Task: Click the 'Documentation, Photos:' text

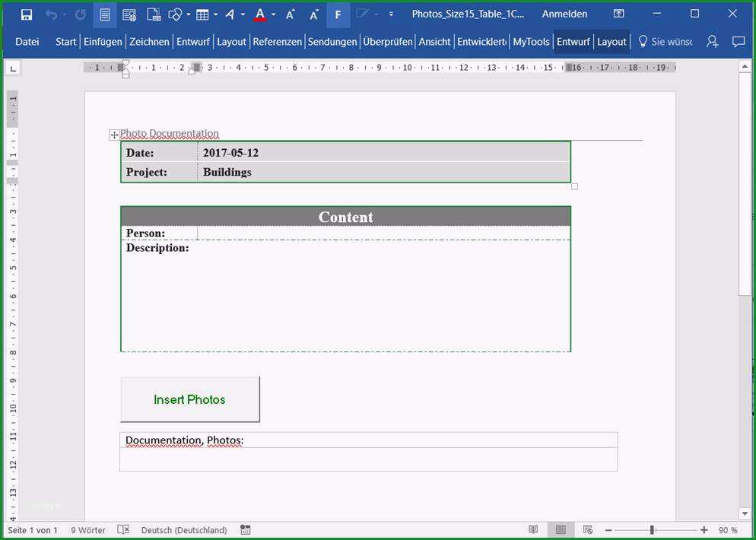Action: click(x=184, y=440)
